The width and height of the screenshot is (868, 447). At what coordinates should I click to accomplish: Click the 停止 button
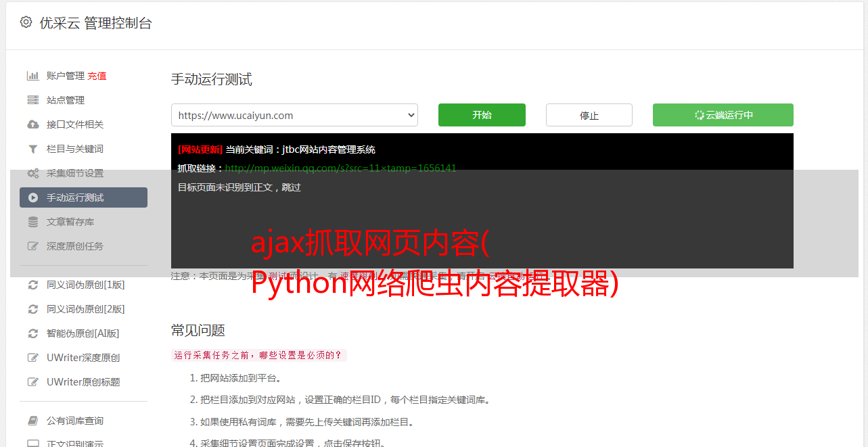click(589, 115)
